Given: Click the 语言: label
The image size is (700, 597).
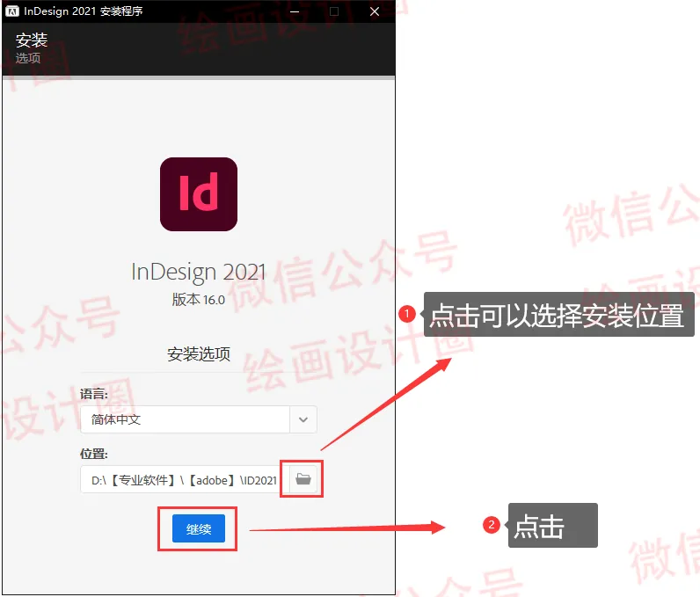Looking at the screenshot, I should (x=94, y=394).
